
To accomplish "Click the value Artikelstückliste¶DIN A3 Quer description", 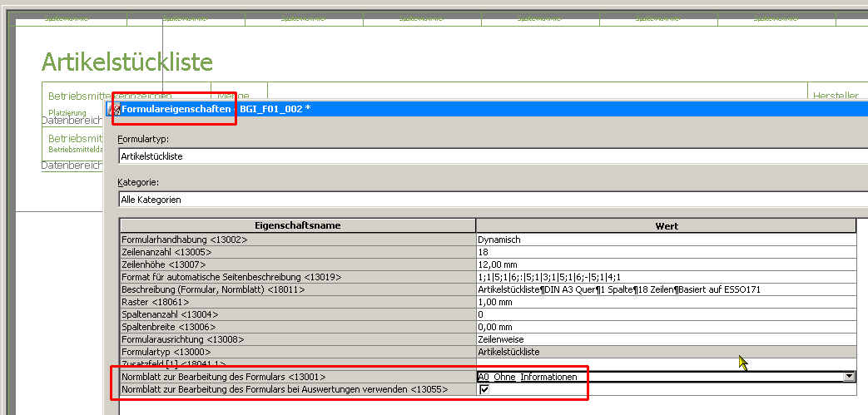I will 667,289.
